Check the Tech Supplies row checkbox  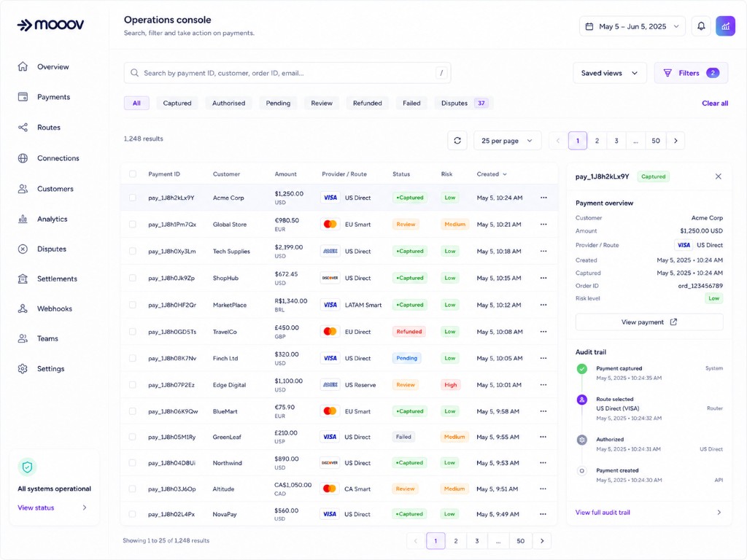pos(133,251)
